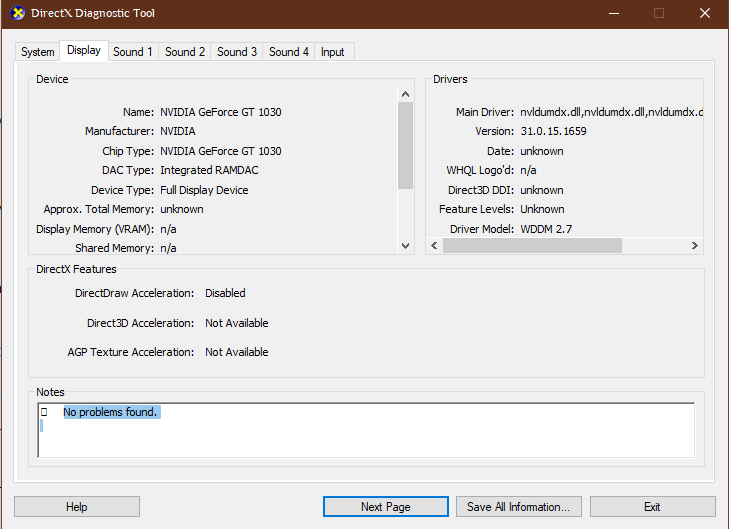729x529 pixels.
Task: Click the highlighted 'No problems found.' note
Action: coord(110,412)
